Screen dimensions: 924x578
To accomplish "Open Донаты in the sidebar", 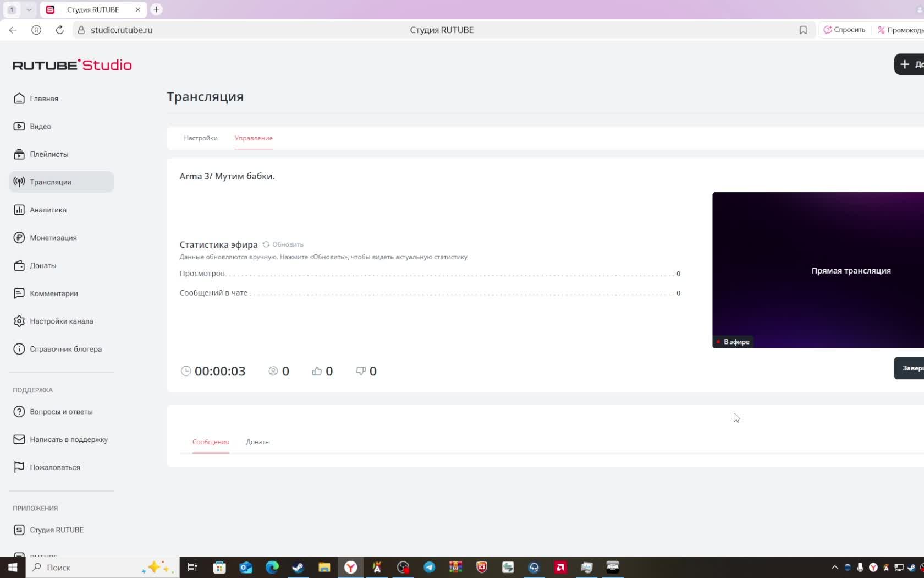I will [x=43, y=265].
